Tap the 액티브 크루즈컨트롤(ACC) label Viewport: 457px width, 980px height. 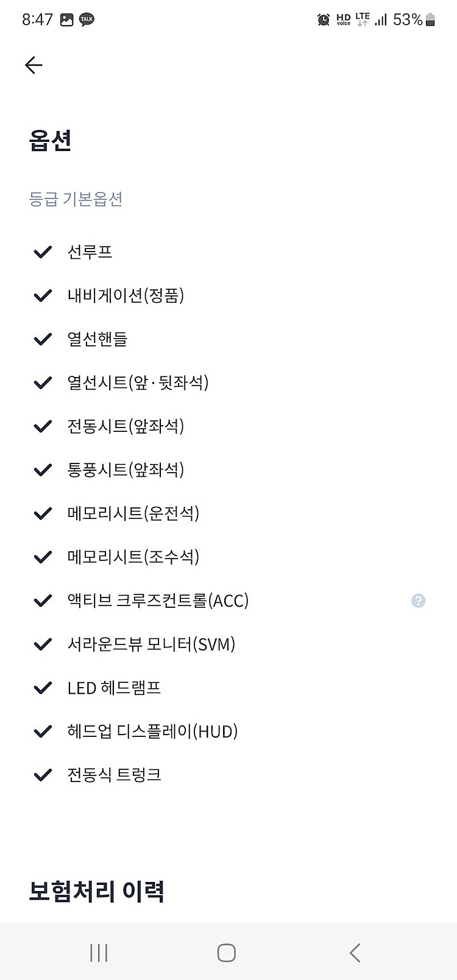coord(158,601)
